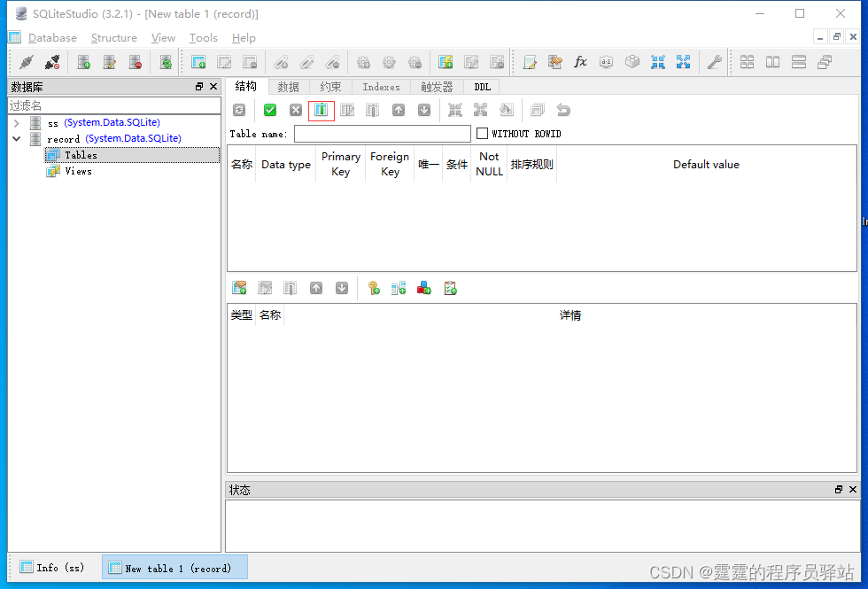This screenshot has height=589, width=868.
Task: Switch to the 结构 tab
Action: pyautogui.click(x=246, y=86)
